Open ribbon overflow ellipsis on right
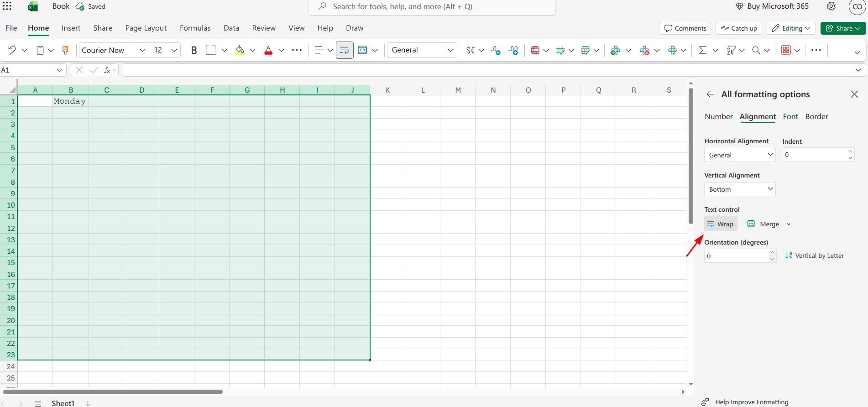The height and width of the screenshot is (407, 868). click(816, 50)
